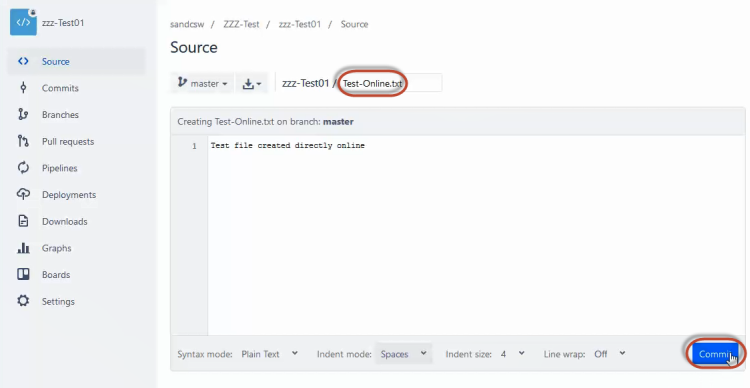
Task: Open the Graphs section
Action: [56, 248]
